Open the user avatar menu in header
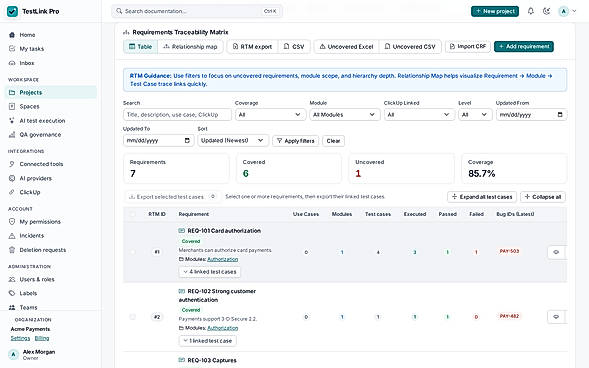This screenshot has width=589, height=368. click(x=567, y=11)
